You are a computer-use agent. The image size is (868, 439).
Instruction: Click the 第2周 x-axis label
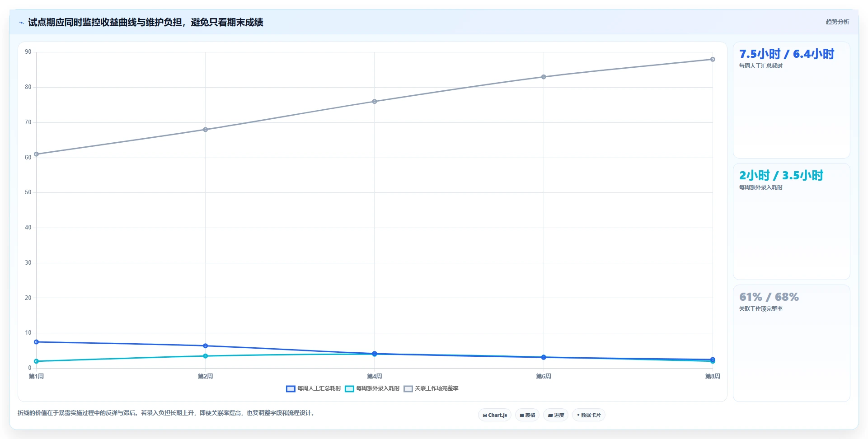click(x=205, y=377)
